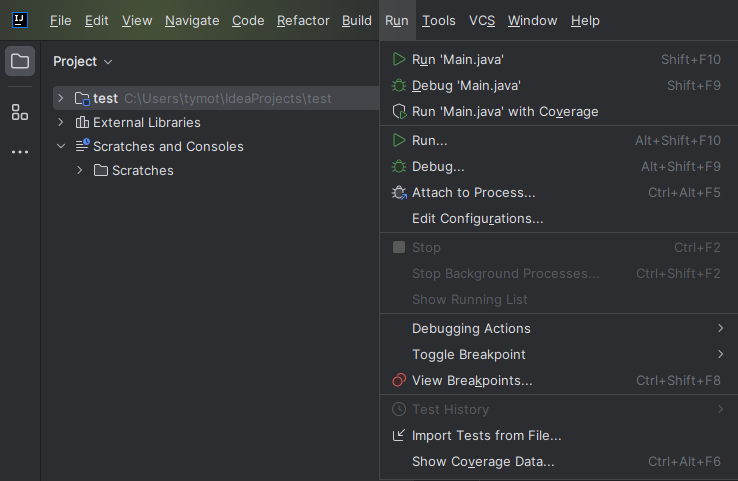Viewport: 738px width, 481px height.
Task: Select Edit Configurations...
Action: pyautogui.click(x=559, y=218)
